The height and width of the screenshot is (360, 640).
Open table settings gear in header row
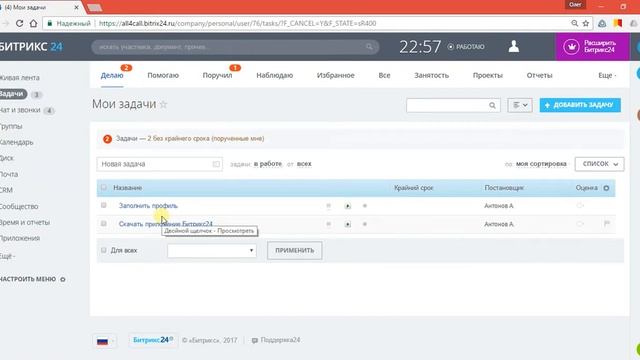606,188
